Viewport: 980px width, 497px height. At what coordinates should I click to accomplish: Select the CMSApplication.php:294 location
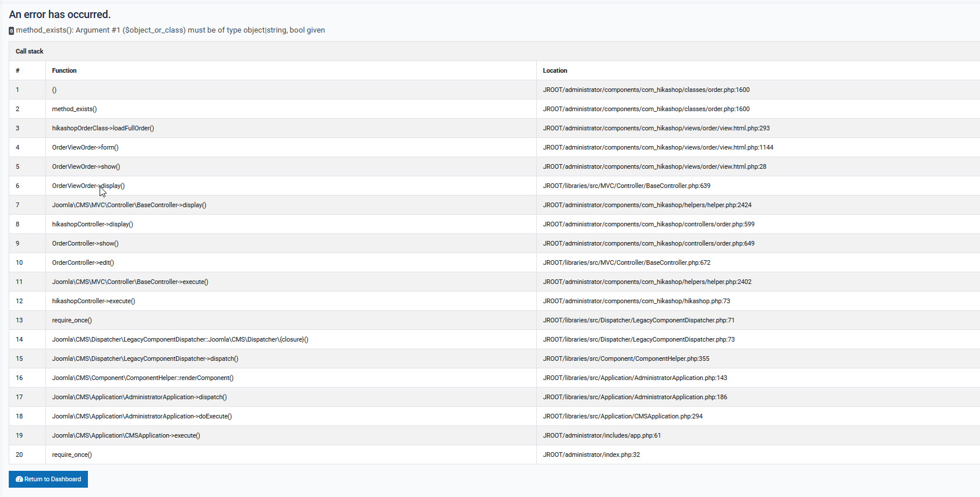623,416
